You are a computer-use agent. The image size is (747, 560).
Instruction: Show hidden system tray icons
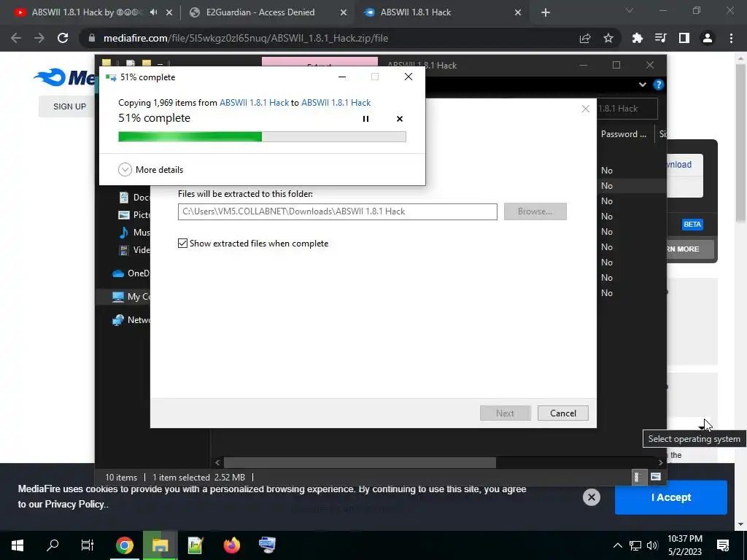click(x=617, y=545)
